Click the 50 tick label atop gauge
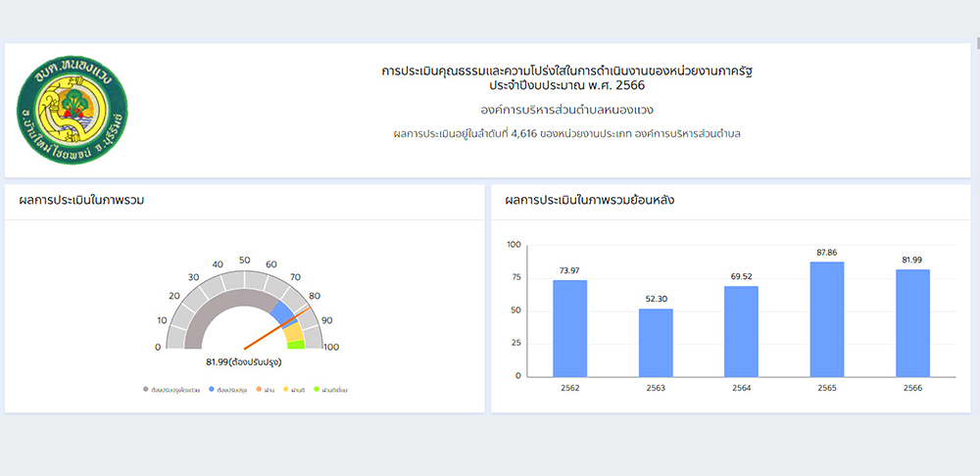Image resolution: width=980 pixels, height=476 pixels. 245,261
